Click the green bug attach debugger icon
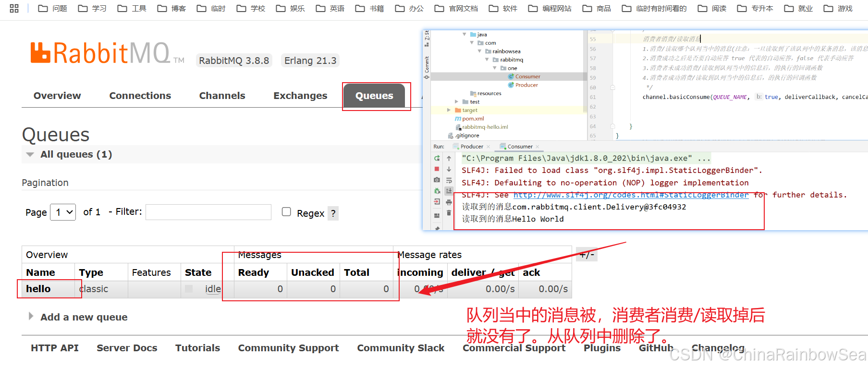868x370 pixels. coord(437,191)
